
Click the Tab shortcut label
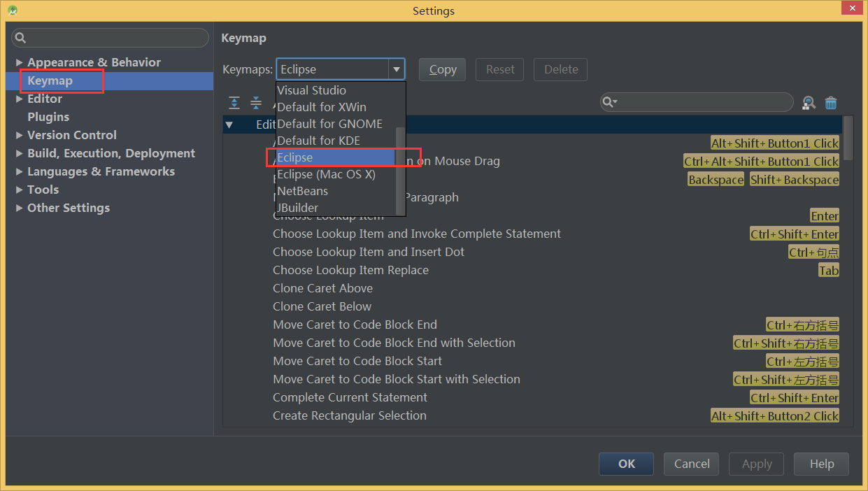tap(829, 271)
